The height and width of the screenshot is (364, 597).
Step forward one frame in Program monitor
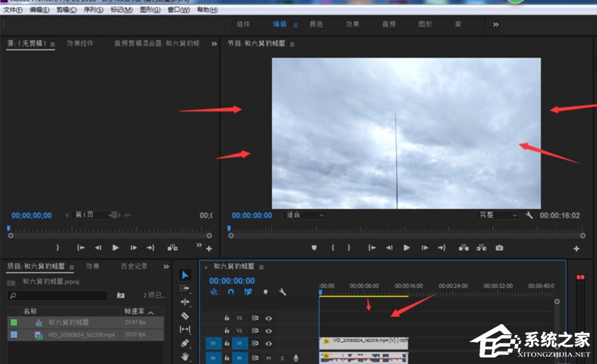click(425, 248)
